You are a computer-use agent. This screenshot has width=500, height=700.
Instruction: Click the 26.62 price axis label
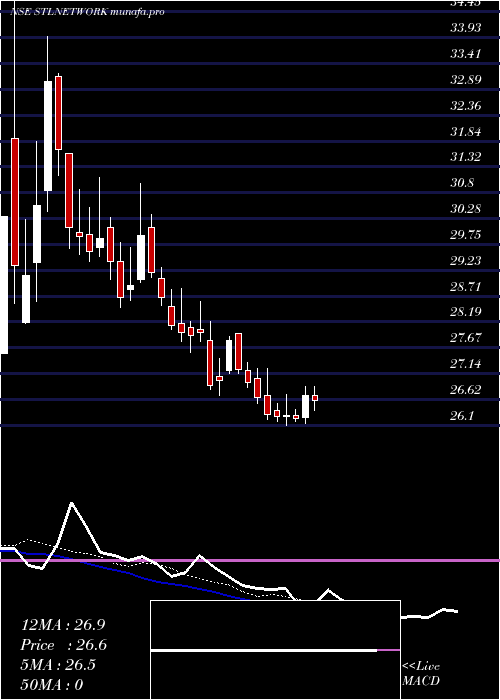click(x=466, y=390)
